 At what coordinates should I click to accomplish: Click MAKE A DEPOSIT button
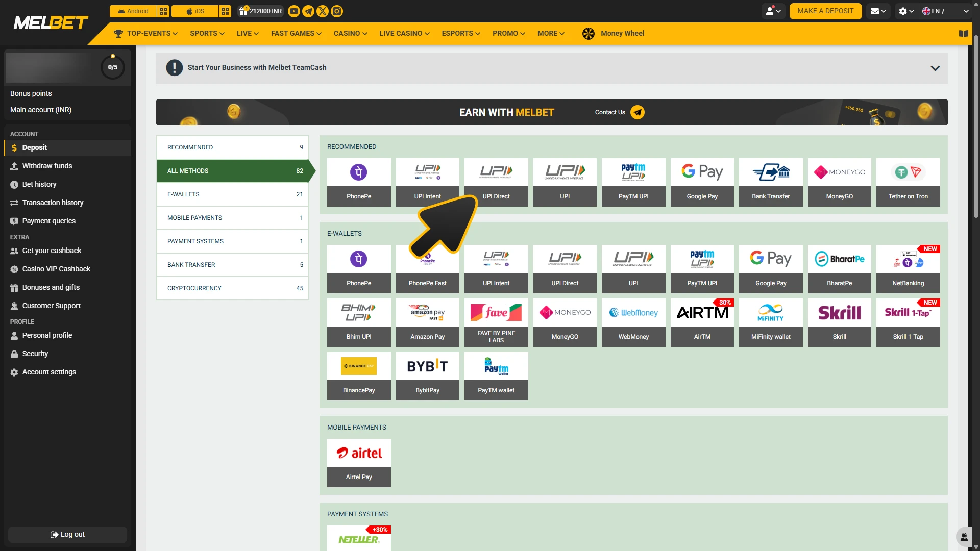(825, 11)
